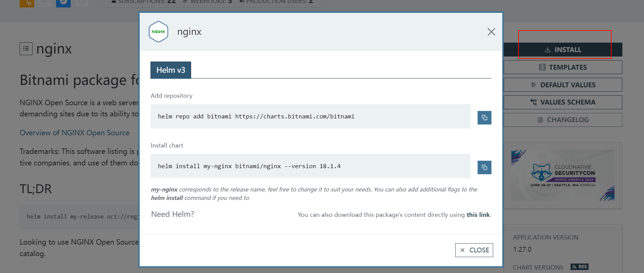
Task: Click the 1.27.0 application version value
Action: point(522,249)
